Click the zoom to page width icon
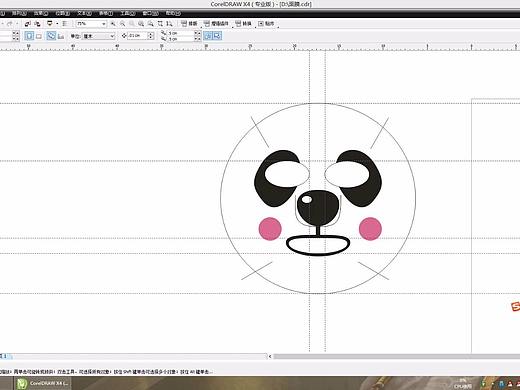Screen dimensions: 520x390 coord(160,24)
